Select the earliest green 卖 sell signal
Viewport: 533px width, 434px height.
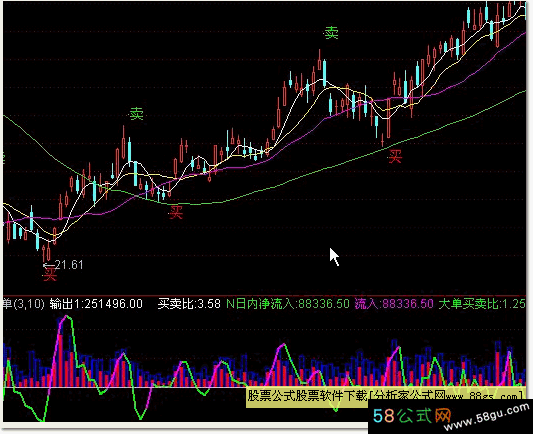[136, 114]
